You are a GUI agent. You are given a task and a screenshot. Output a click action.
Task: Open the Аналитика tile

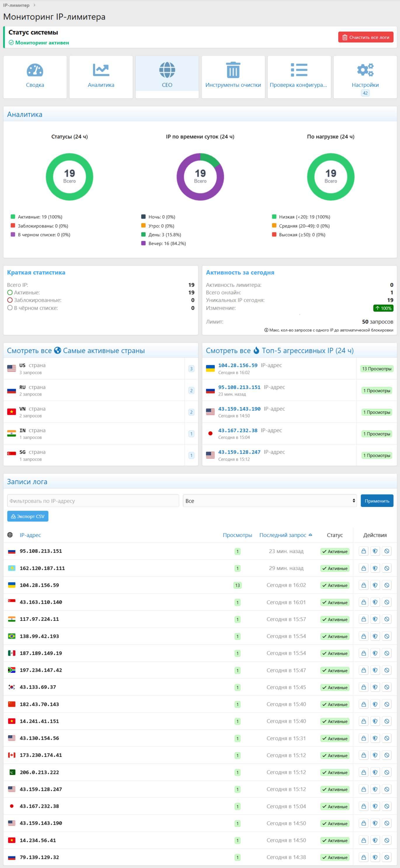pos(101,77)
